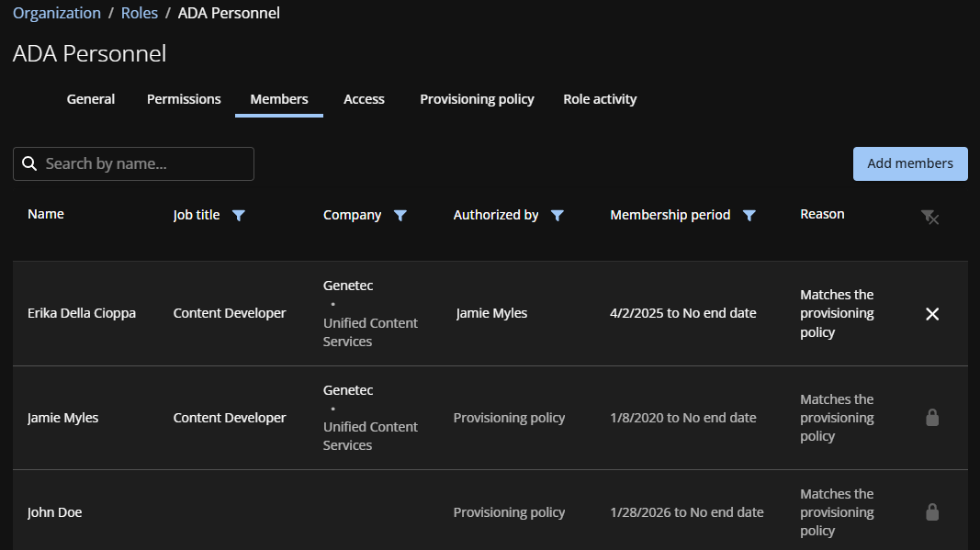Click lock icon in John Doe row
This screenshot has height=550, width=980.
click(x=932, y=512)
